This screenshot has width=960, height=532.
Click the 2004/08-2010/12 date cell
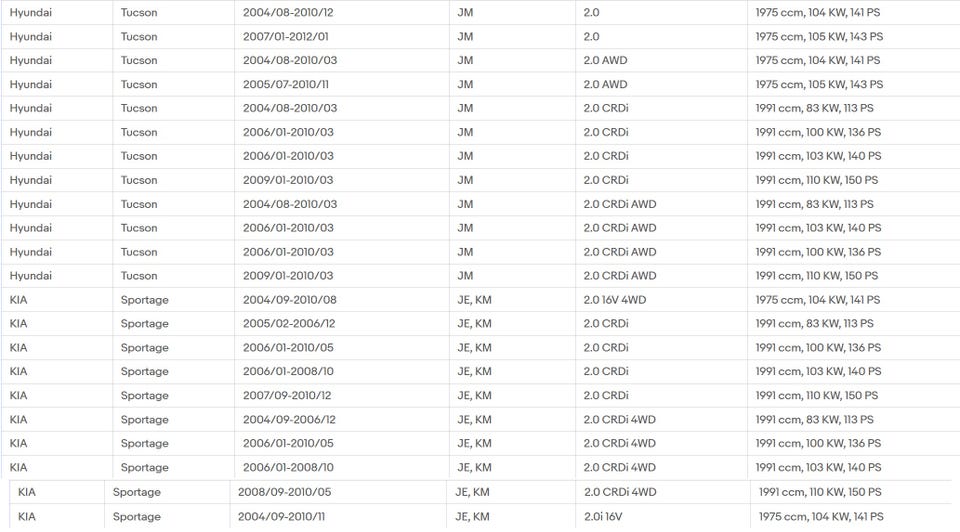click(288, 12)
